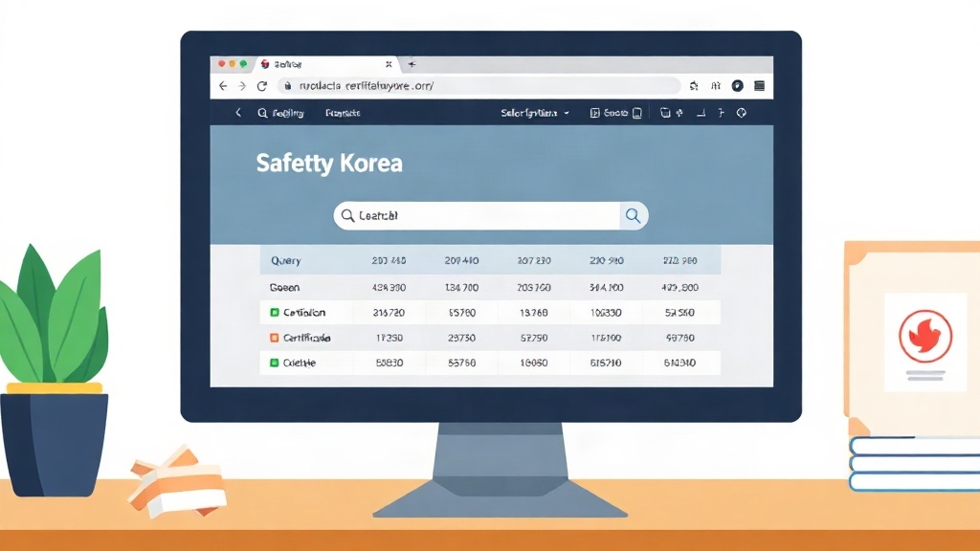The image size is (980, 551).
Task: Click the green square in the Certifialon row
Action: point(274,313)
